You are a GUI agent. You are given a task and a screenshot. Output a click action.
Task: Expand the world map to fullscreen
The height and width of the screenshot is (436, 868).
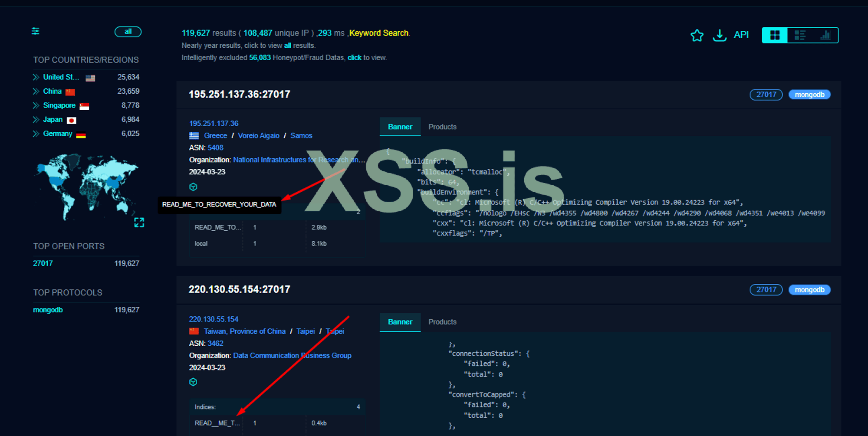(139, 223)
